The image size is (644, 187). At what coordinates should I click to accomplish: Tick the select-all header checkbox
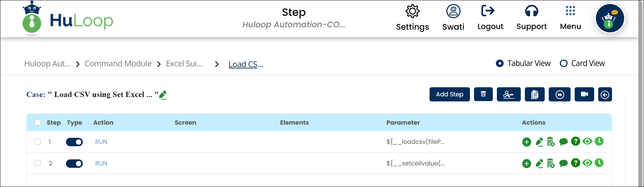(38, 122)
